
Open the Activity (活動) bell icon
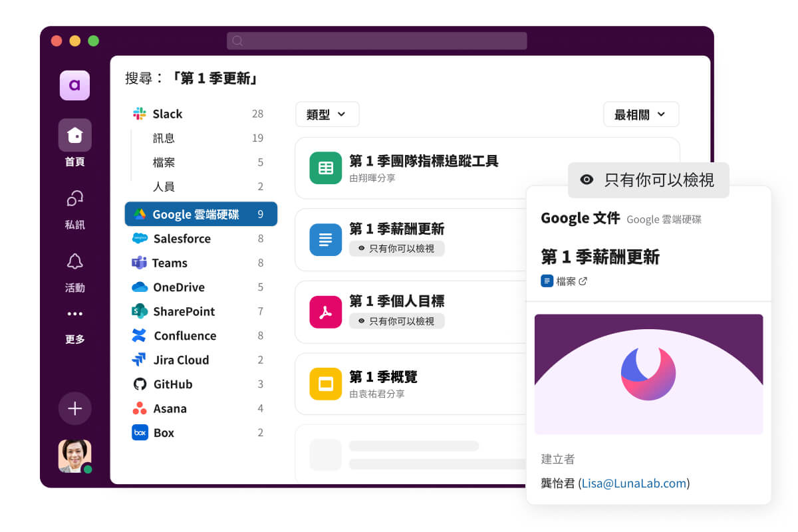pos(74,261)
